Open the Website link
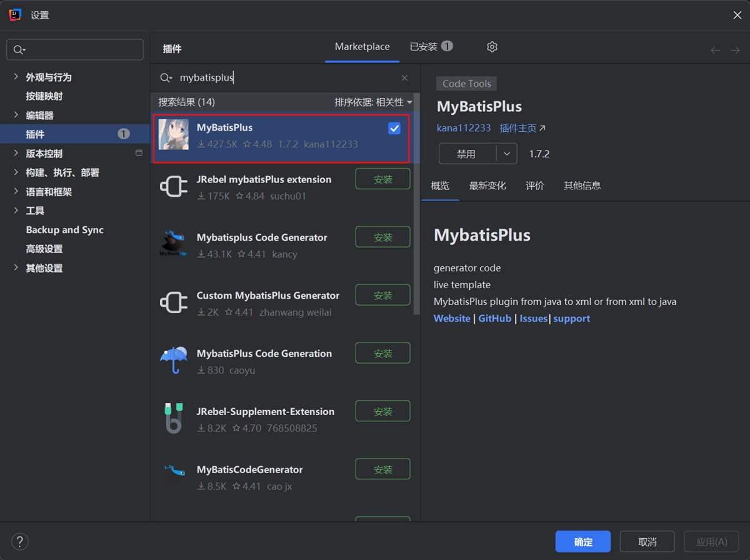This screenshot has width=750, height=560. pyautogui.click(x=452, y=318)
